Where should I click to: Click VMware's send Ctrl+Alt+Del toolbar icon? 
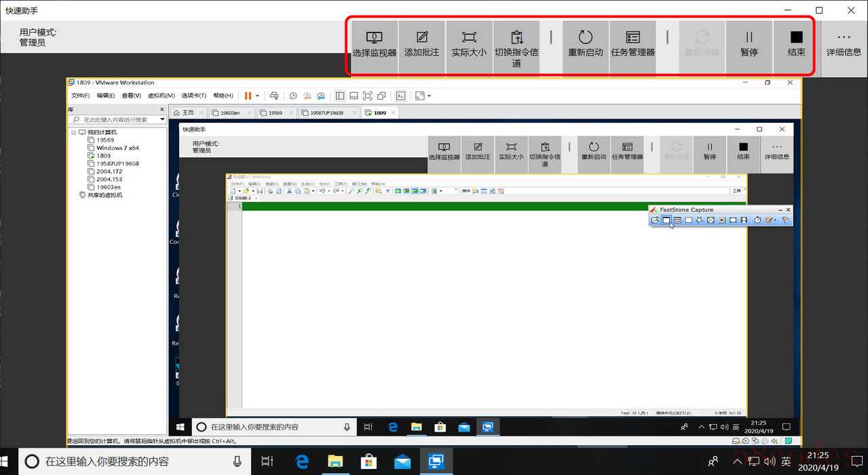[x=274, y=96]
